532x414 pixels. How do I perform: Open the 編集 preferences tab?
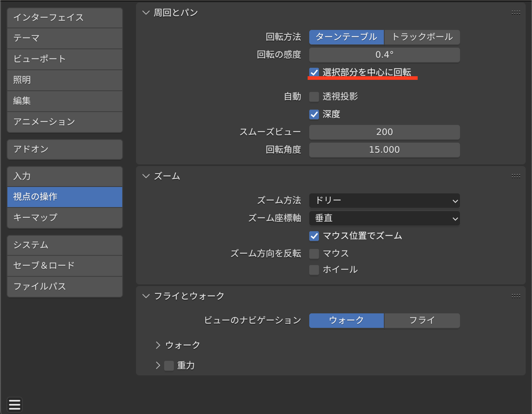pos(65,101)
